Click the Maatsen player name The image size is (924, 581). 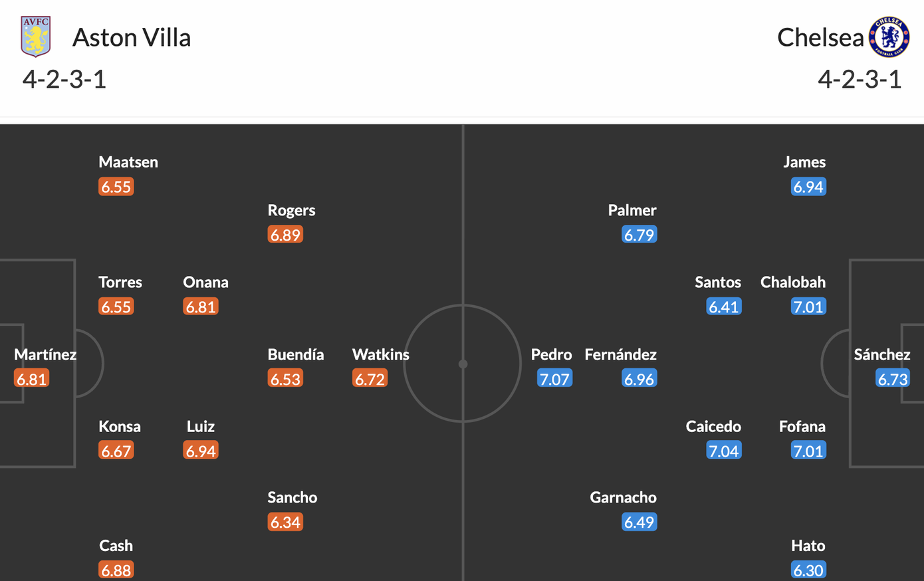click(128, 162)
